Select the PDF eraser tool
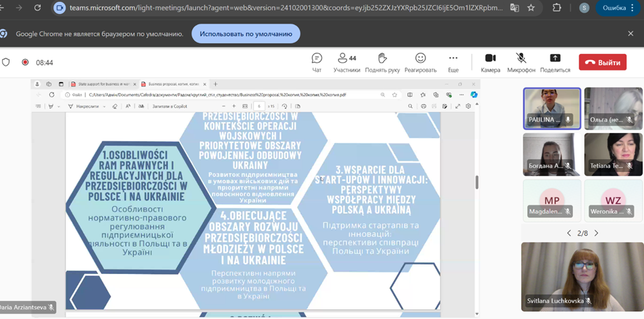The width and height of the screenshot is (644, 319). pos(115,106)
